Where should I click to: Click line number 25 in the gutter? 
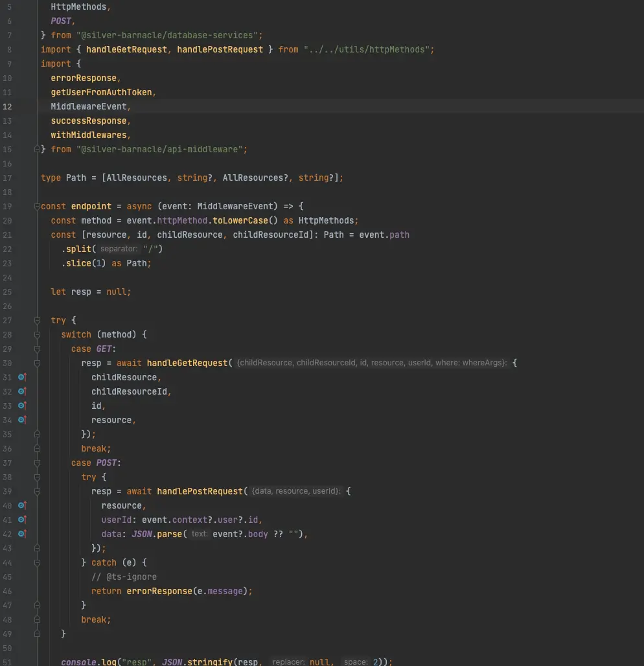tap(7, 292)
